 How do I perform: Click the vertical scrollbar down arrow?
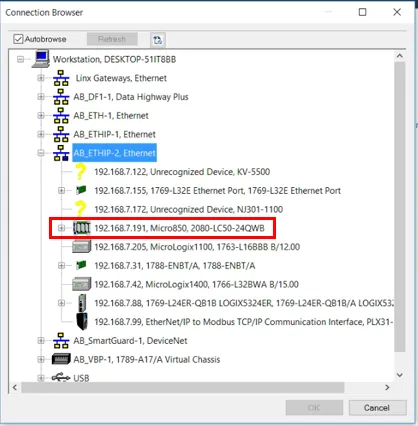(x=400, y=375)
